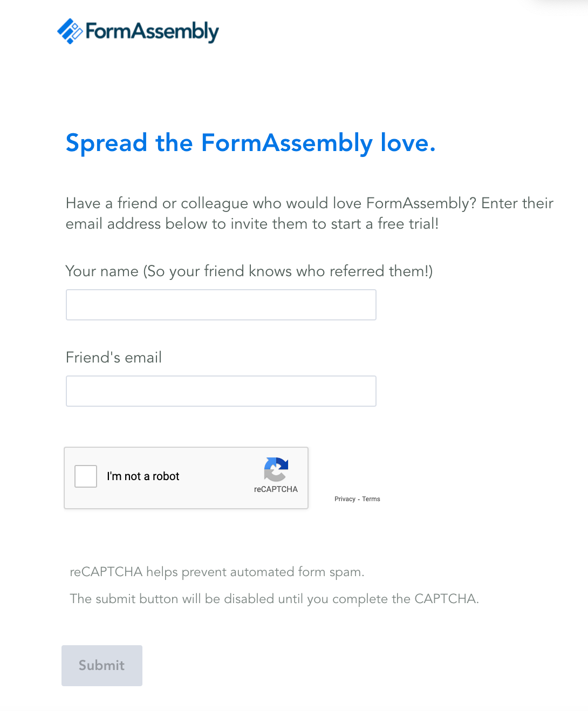
Task: Focus the Your name input field
Action: tap(221, 305)
